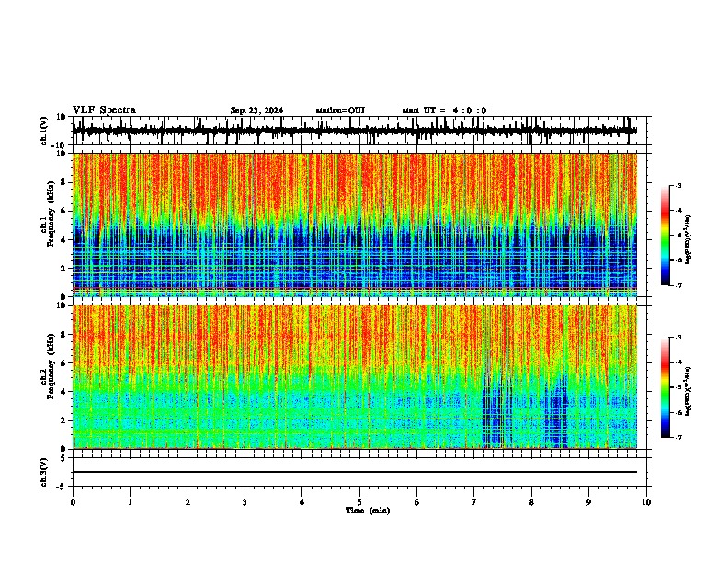Click the "Time (min)" axis label

click(368, 511)
